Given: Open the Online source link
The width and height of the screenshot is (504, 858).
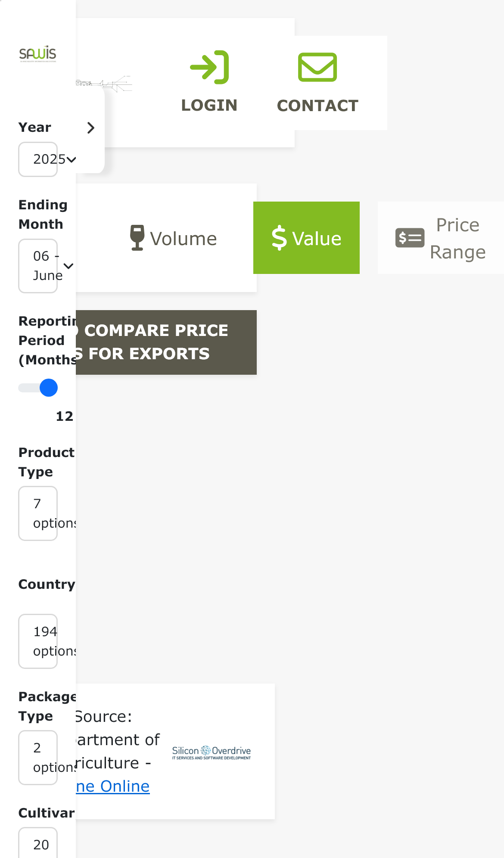Looking at the screenshot, I should [x=113, y=786].
